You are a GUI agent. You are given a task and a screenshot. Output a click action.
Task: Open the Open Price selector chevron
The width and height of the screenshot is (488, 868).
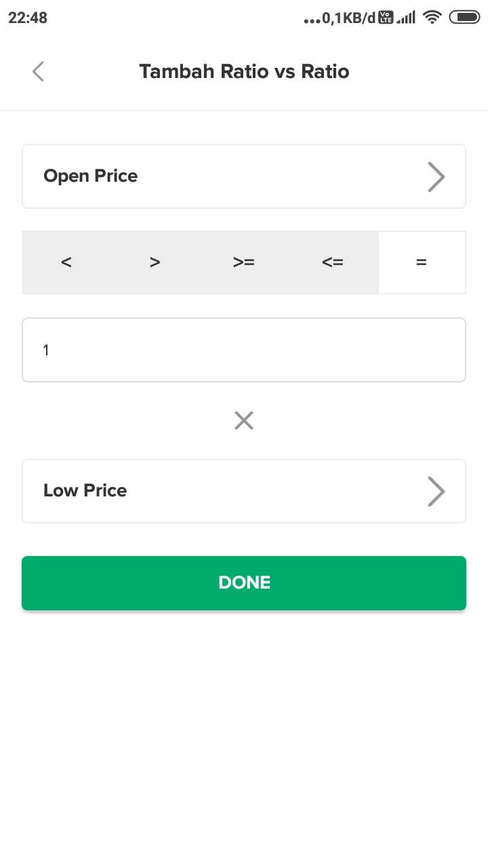(x=436, y=177)
